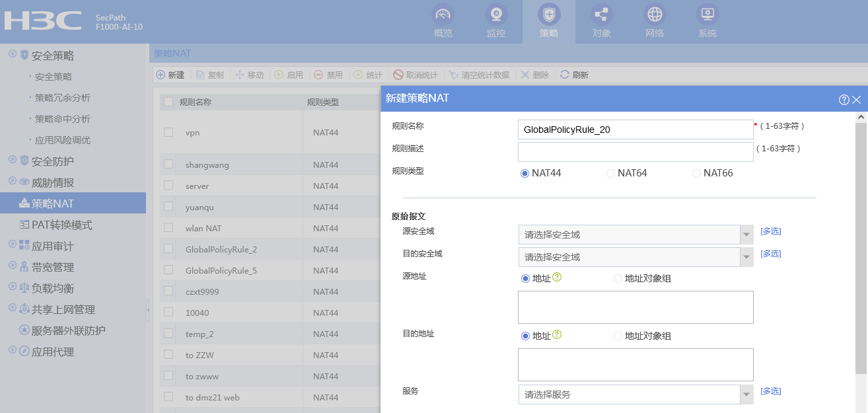
Task: Open the 概览 overview icon
Action: click(x=443, y=15)
